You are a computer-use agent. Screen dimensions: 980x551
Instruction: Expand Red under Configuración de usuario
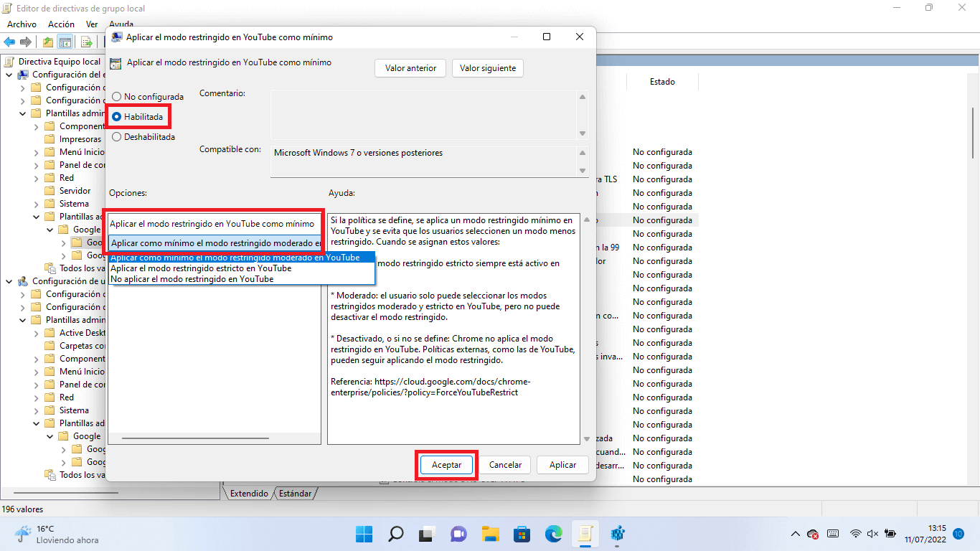pyautogui.click(x=37, y=397)
